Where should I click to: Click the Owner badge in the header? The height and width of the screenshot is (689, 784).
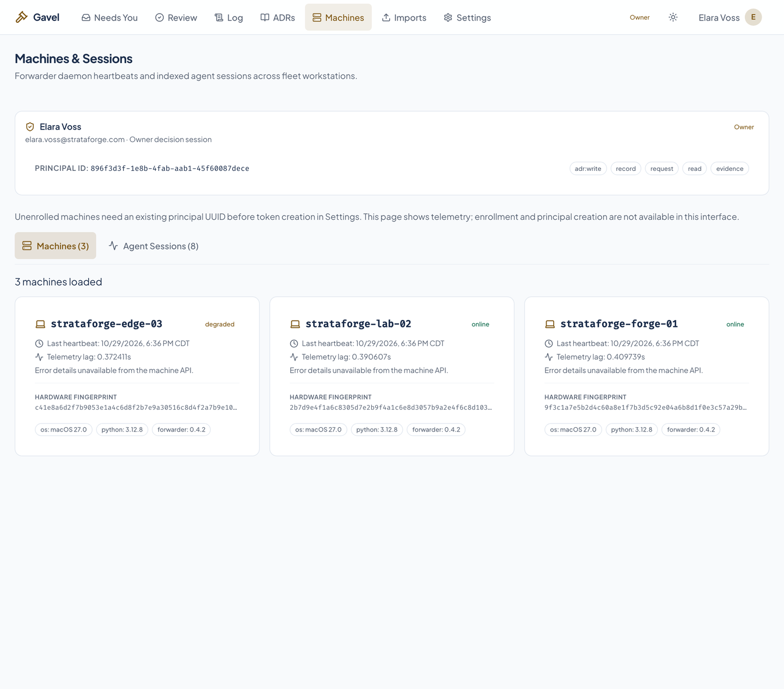[x=640, y=17]
